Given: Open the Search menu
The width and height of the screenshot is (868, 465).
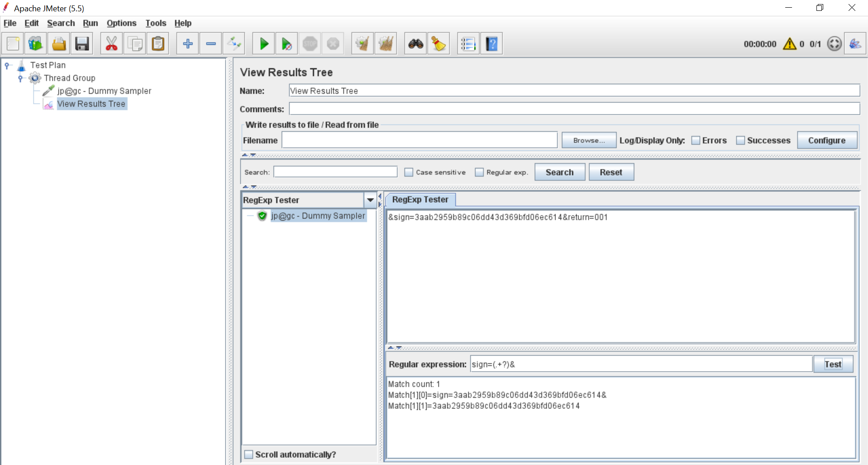Looking at the screenshot, I should point(61,23).
